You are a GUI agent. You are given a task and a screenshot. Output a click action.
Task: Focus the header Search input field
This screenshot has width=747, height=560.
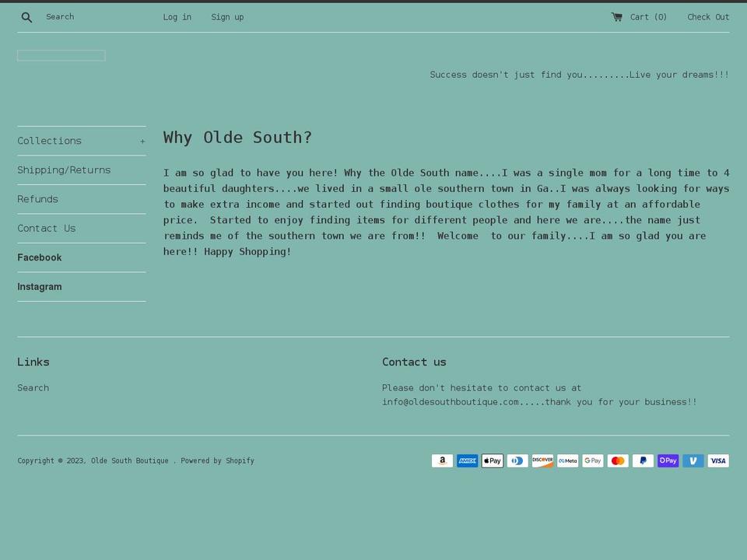tap(95, 16)
